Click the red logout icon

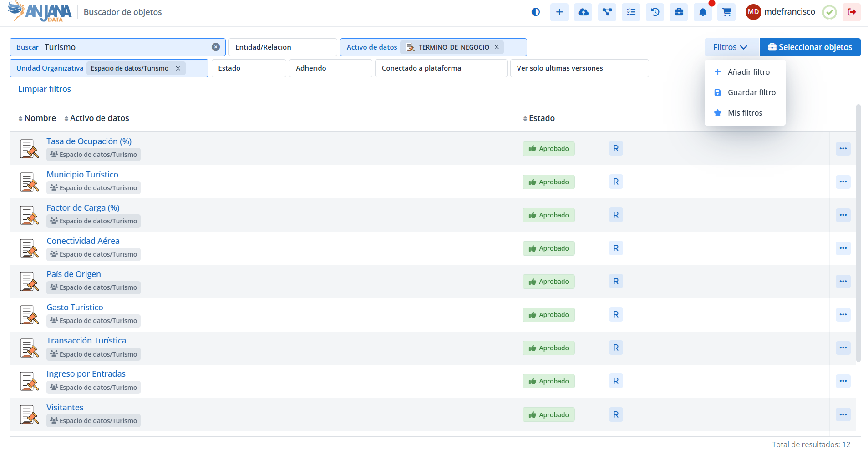(x=851, y=12)
